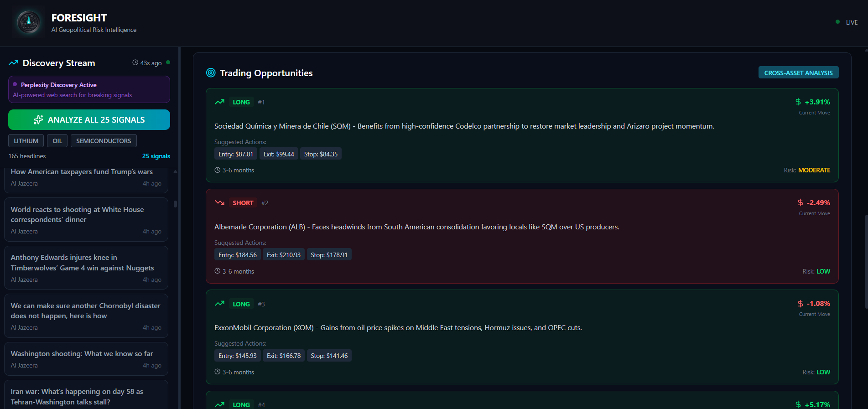Screen dimensions: 868x409
Task: Click the LIVE status label
Action: (852, 22)
